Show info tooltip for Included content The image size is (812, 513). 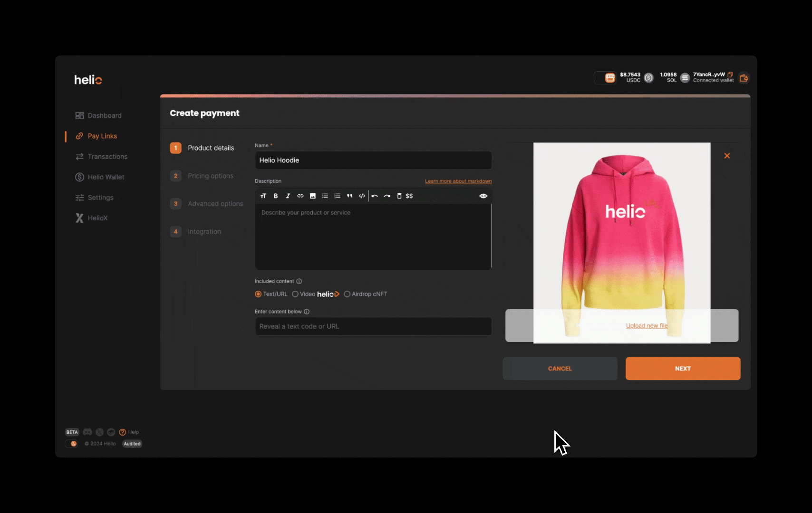pyautogui.click(x=299, y=281)
